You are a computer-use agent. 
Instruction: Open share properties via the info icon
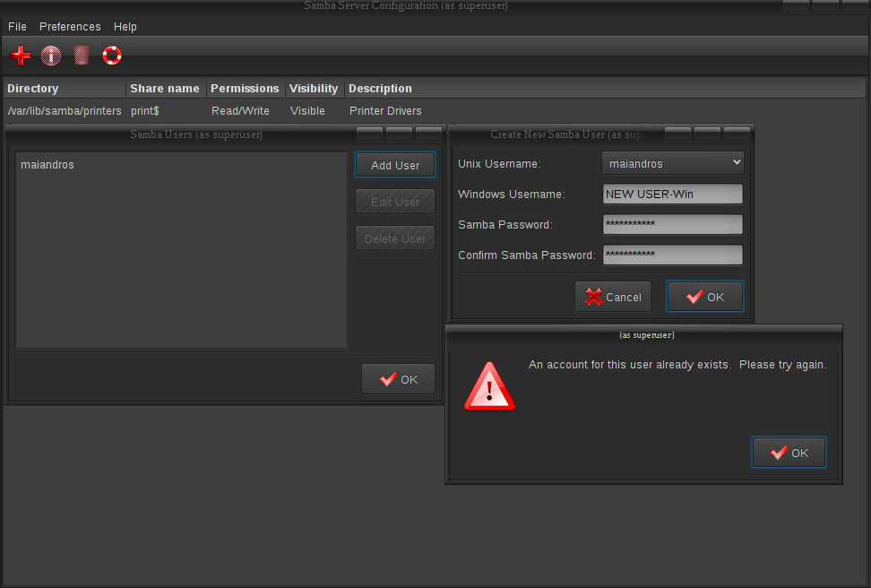[x=51, y=56]
